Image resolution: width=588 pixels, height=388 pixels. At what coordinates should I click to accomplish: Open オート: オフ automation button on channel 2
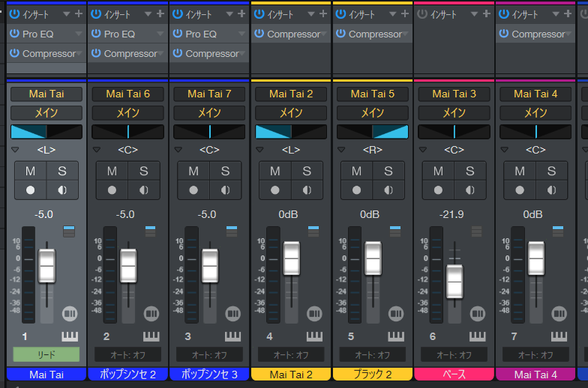[127, 354]
